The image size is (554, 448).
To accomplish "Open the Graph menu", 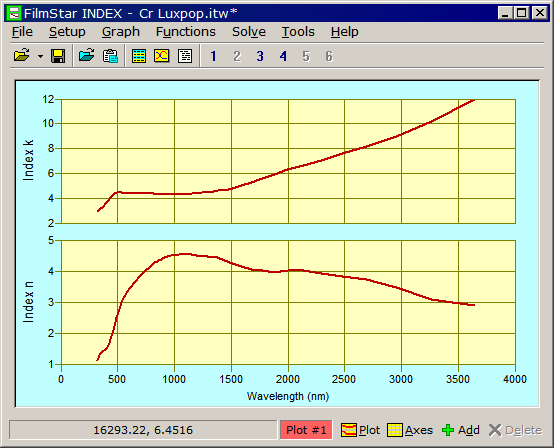I will (x=121, y=32).
